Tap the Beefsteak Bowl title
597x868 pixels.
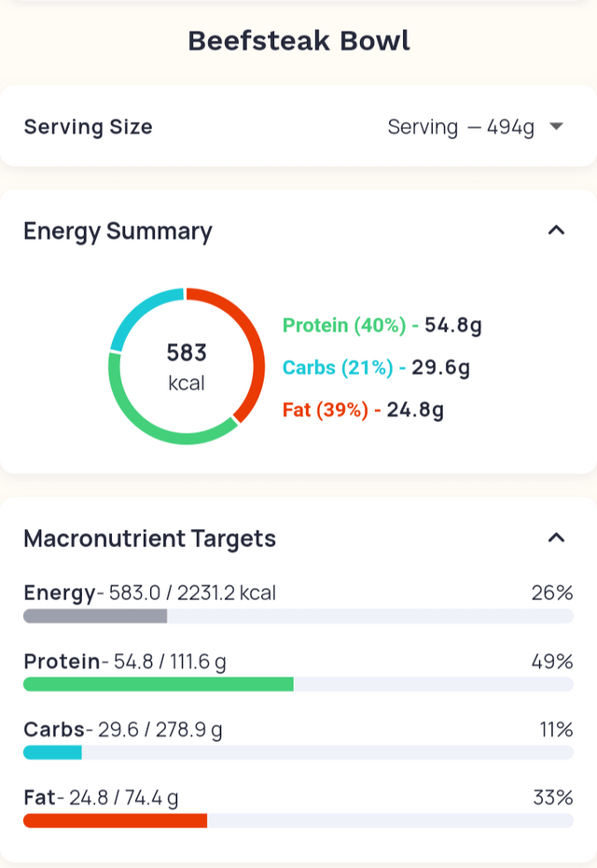(x=298, y=41)
